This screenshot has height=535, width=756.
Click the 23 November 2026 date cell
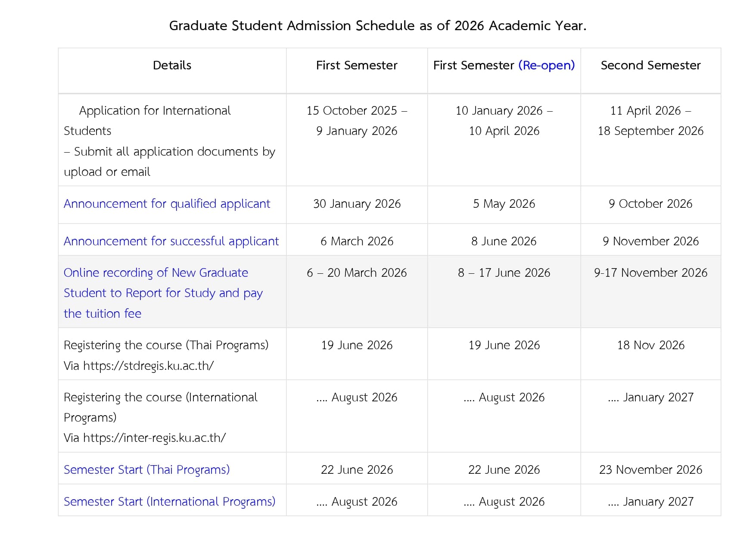(650, 470)
